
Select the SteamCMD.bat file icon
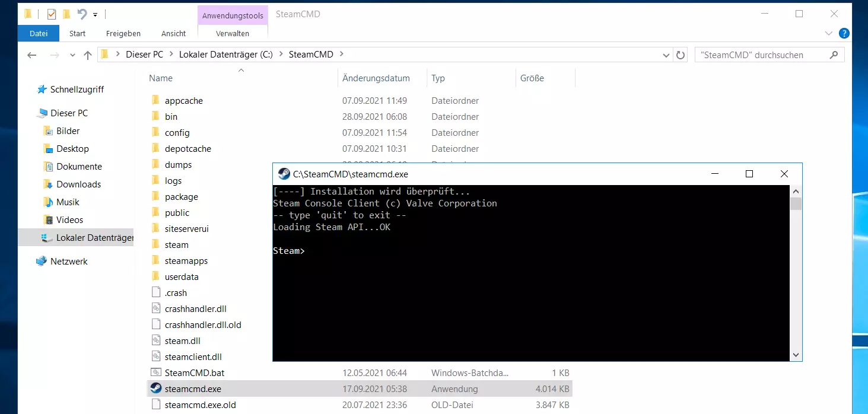[155, 372]
